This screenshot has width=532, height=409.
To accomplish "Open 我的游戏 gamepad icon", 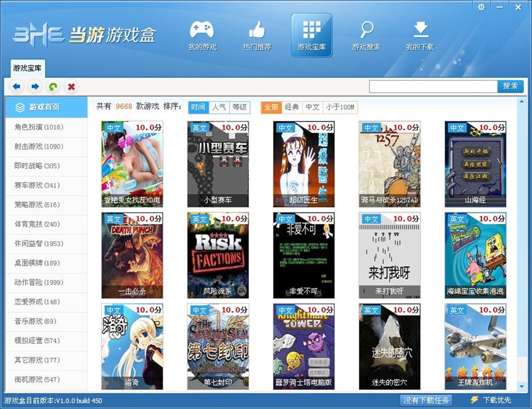I will pyautogui.click(x=202, y=35).
